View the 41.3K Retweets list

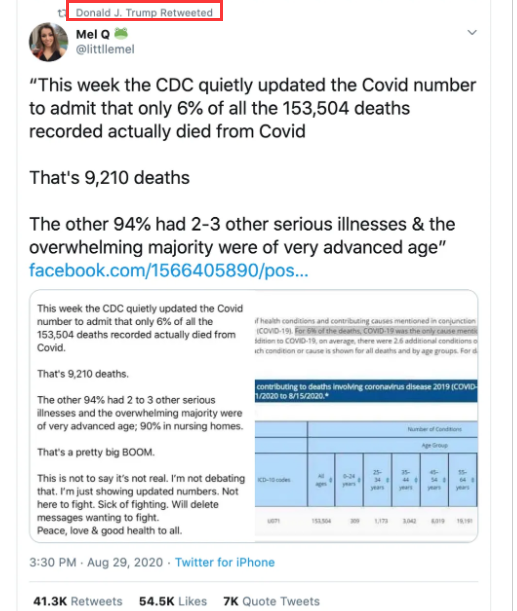tap(78, 601)
